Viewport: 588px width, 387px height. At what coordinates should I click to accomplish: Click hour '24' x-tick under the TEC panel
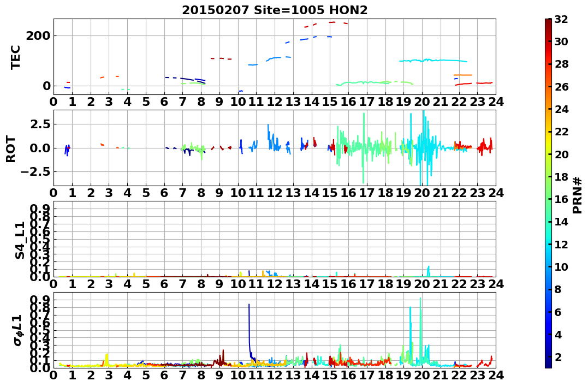coord(496,102)
